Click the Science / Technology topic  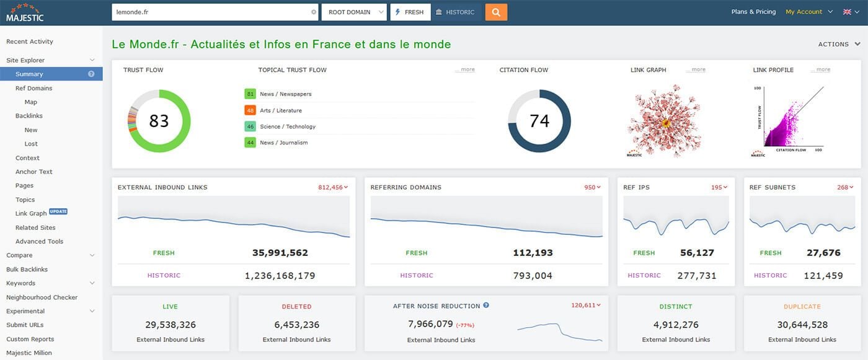point(288,126)
